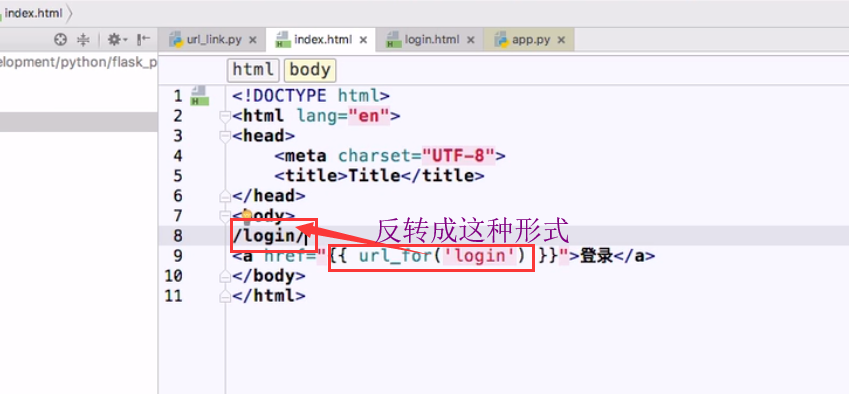Toggle the fold marker at line 10
Screen dimensions: 849x394
tap(225, 276)
